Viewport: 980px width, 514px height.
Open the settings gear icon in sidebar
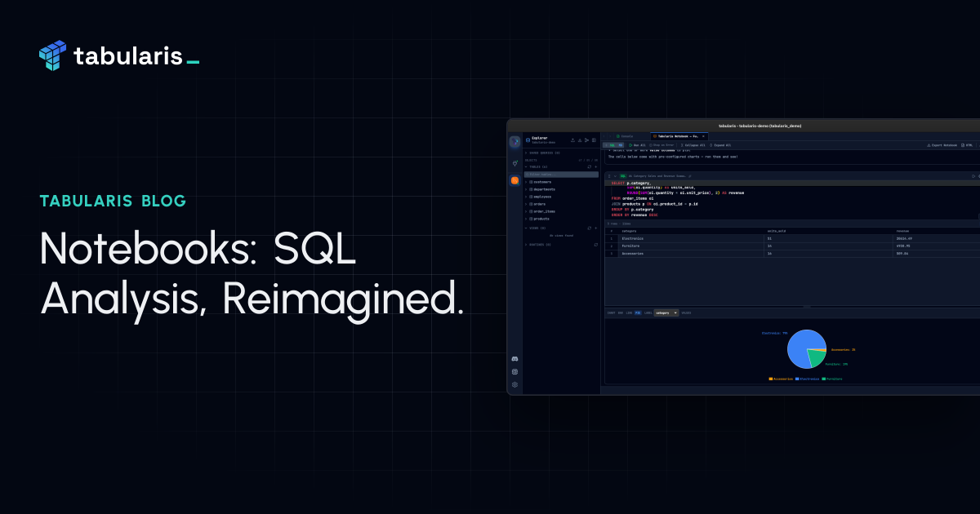514,384
